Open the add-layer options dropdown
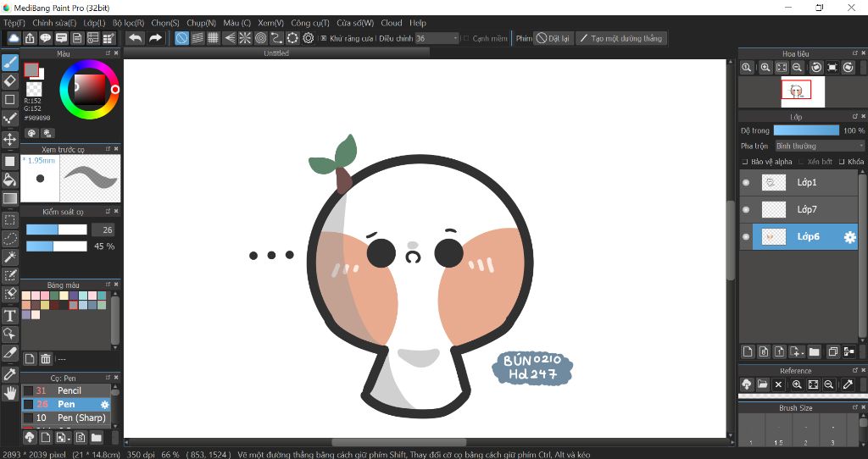This screenshot has width=868, height=459. (796, 351)
